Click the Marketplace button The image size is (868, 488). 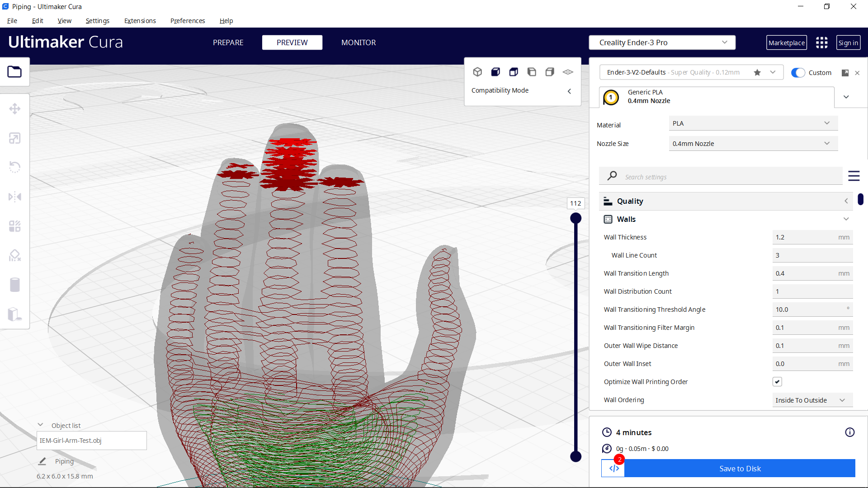pos(786,42)
